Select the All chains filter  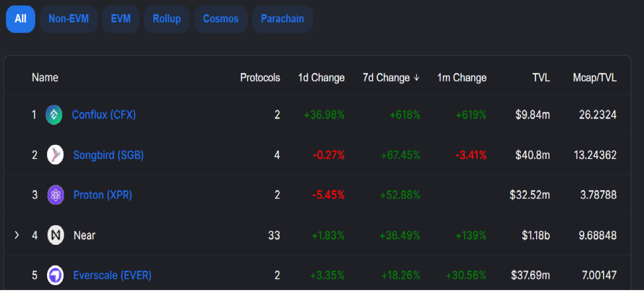21,19
